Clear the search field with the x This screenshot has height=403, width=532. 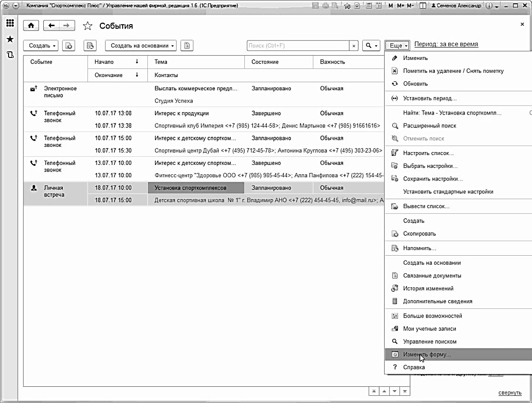coord(354,46)
